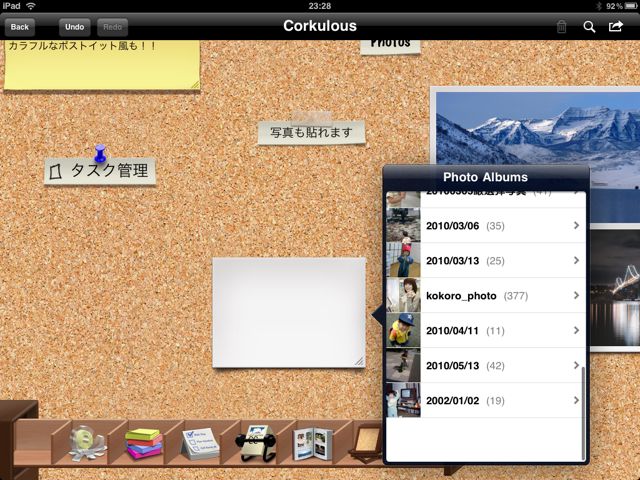This screenshot has width=640, height=480.
Task: Select the label tape dispenser icon
Action: click(x=87, y=444)
